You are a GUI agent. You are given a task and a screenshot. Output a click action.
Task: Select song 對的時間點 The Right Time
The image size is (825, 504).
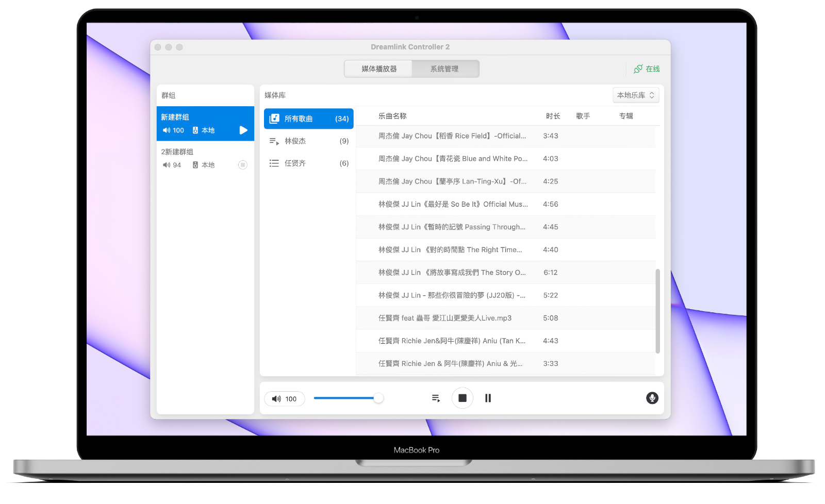(x=505, y=249)
